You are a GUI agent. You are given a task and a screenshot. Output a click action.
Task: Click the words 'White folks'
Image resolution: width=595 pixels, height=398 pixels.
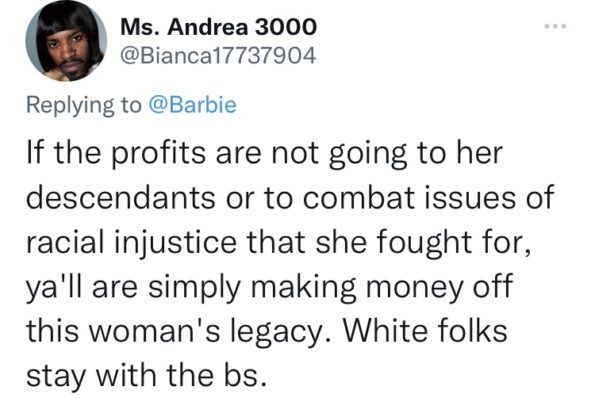(425, 330)
